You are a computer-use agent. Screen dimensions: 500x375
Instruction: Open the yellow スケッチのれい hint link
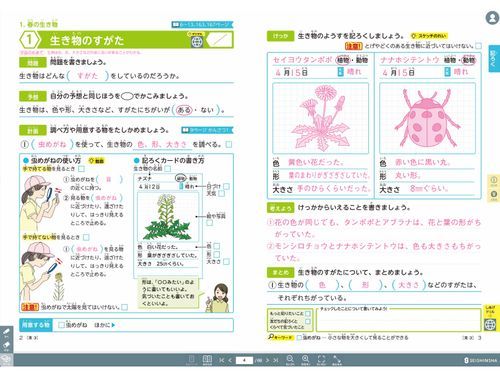(x=429, y=36)
